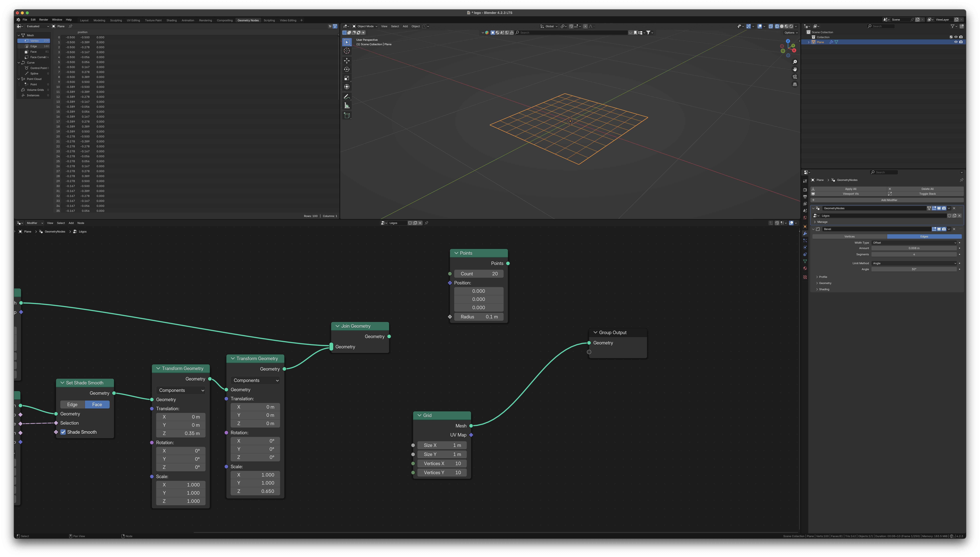Screen dimensions: 980x557
Task: Click the Select Box tool in the viewport
Action: pos(347,42)
